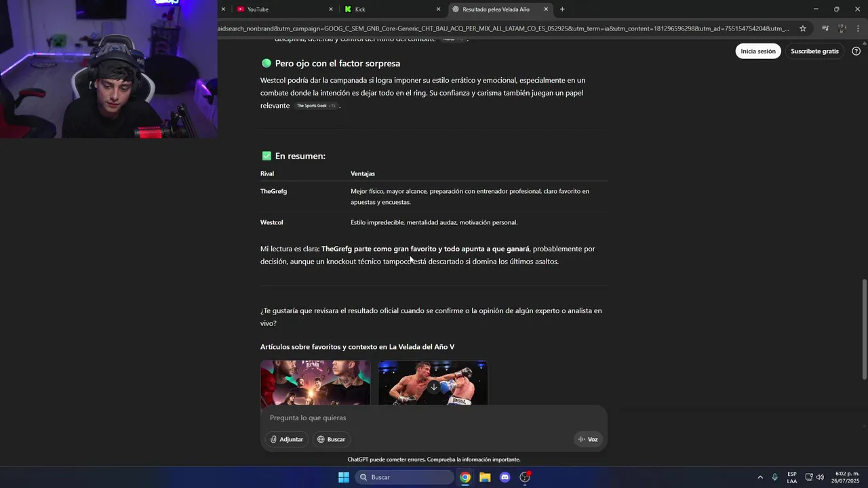Image resolution: width=868 pixels, height=488 pixels.
Task: Open the first article thumbnail with three people
Action: click(x=315, y=383)
